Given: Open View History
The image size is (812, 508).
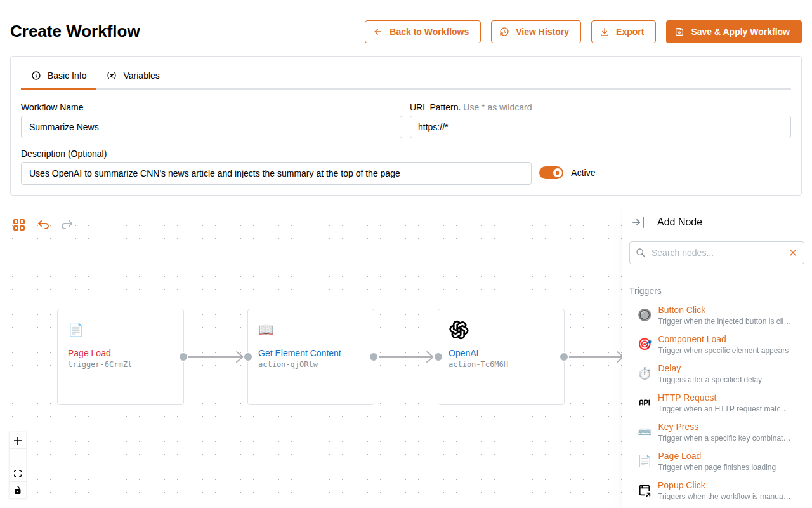Looking at the screenshot, I should click(x=535, y=31).
